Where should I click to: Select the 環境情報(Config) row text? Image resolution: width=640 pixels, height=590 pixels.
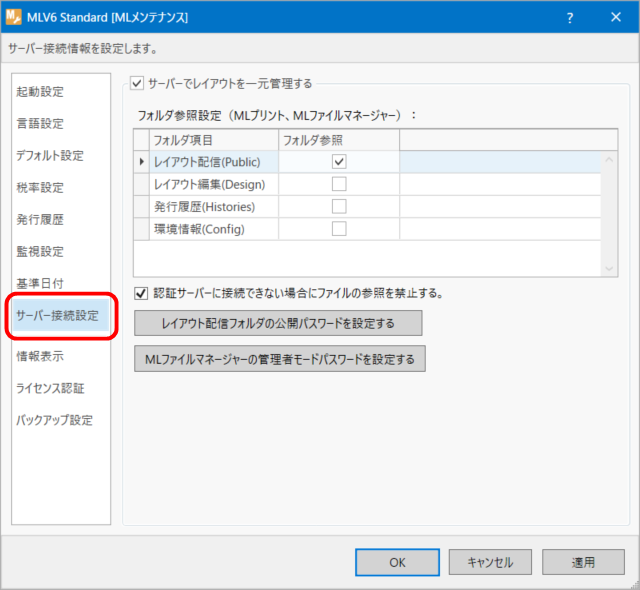pos(199,229)
